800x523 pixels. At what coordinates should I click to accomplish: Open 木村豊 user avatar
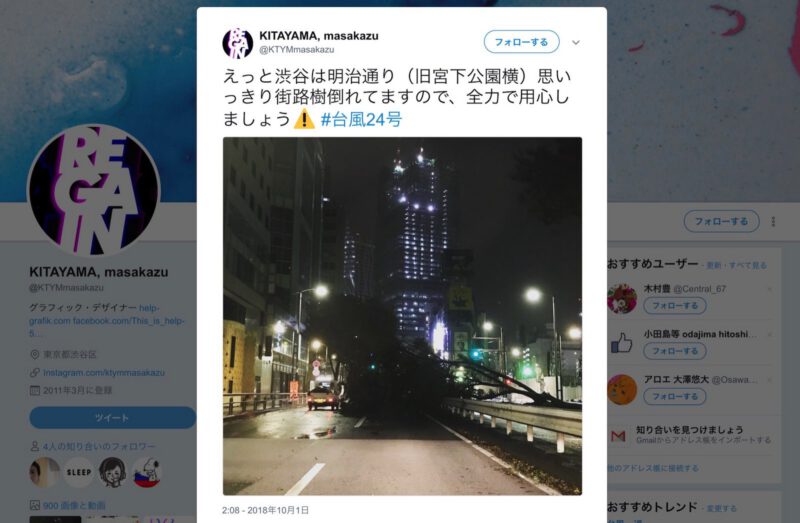(622, 298)
